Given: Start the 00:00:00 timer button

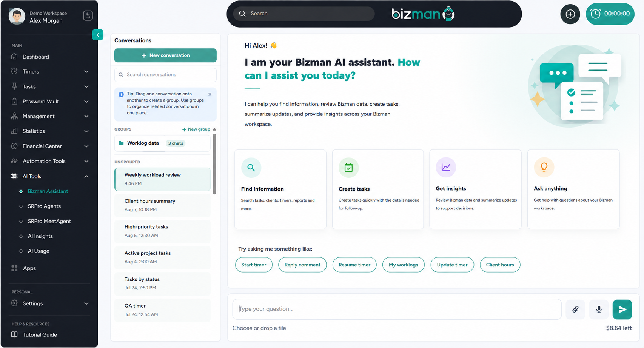Looking at the screenshot, I should tap(610, 14).
